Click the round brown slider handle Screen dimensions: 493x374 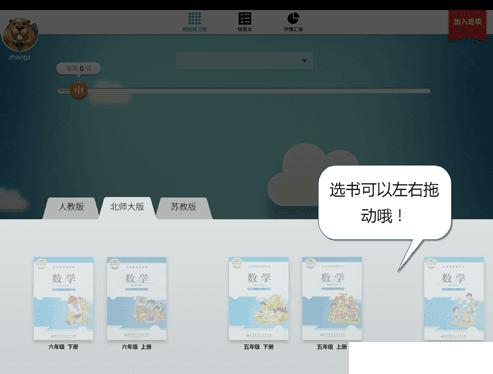(79, 90)
